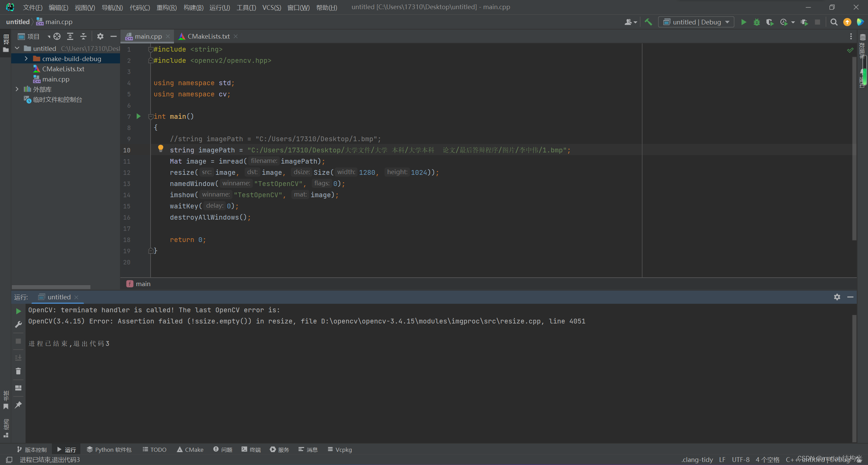868x465 pixels.
Task: Expand the 外部库 node
Action: click(x=17, y=89)
